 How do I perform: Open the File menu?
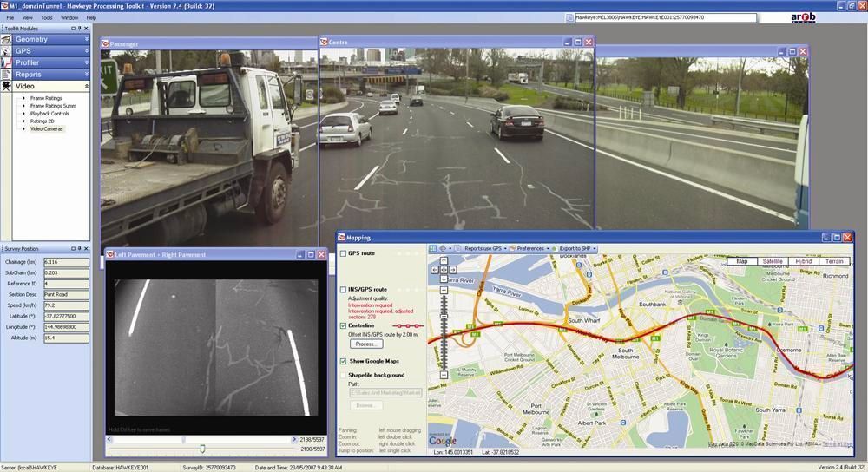10,17
